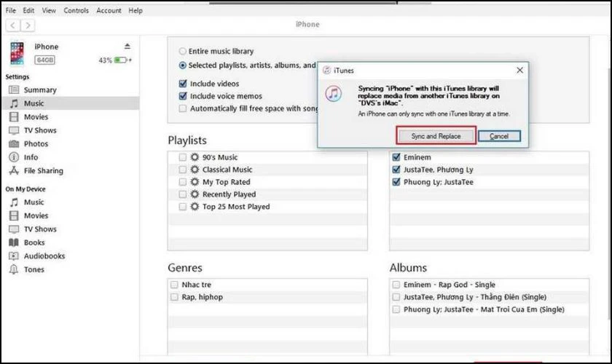Click the Albums section heading
The image size is (612, 364).
(x=408, y=268)
